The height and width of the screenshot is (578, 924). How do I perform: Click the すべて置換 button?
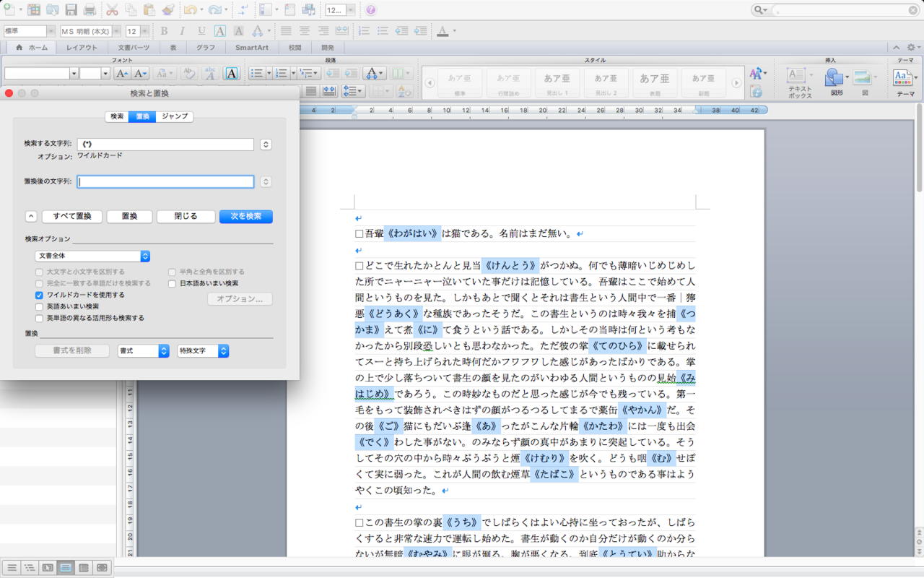(x=72, y=217)
